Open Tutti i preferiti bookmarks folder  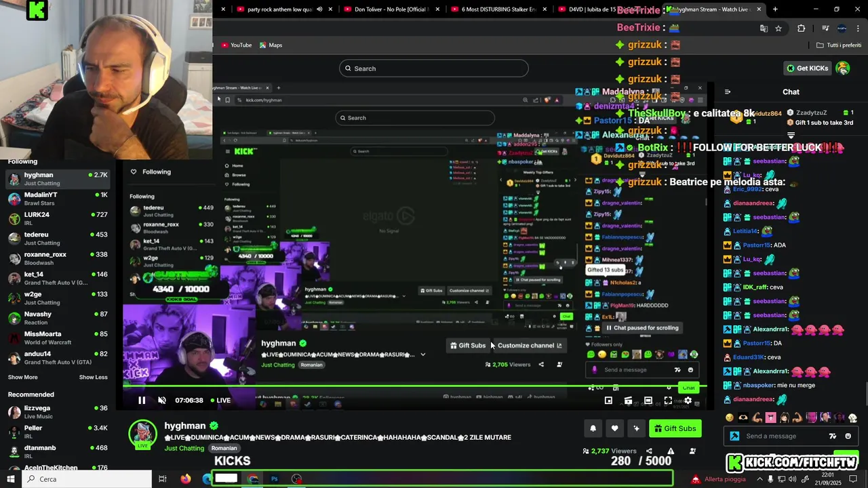(839, 45)
